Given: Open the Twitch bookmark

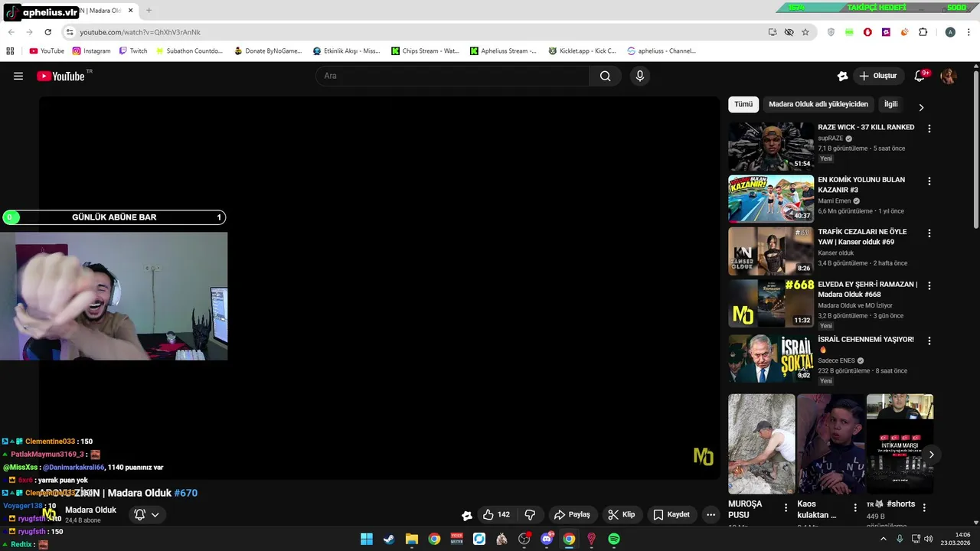Looking at the screenshot, I should point(132,51).
